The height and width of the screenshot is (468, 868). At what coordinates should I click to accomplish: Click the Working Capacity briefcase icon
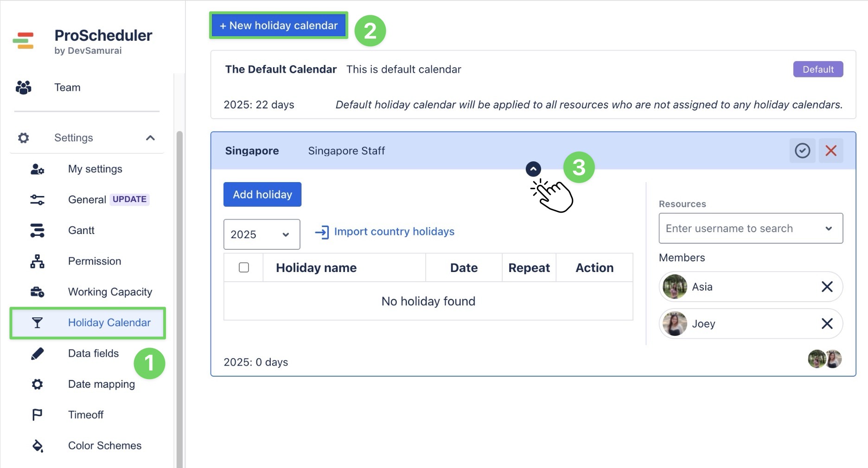pyautogui.click(x=37, y=292)
